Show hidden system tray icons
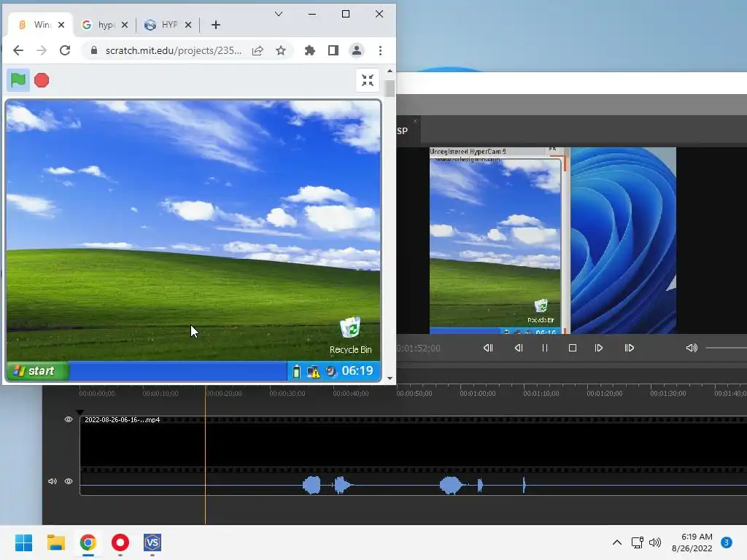This screenshot has height=560, width=747. pos(617,542)
